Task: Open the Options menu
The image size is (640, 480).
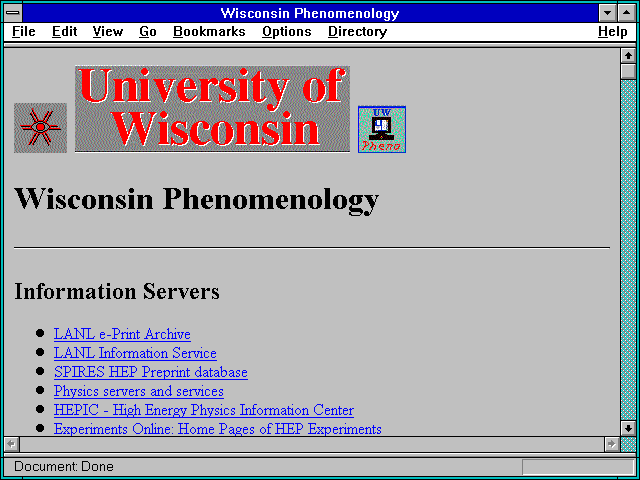Action: click(287, 31)
